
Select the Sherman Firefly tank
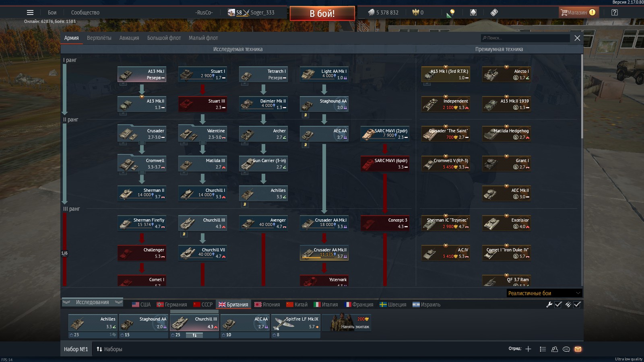point(142,223)
